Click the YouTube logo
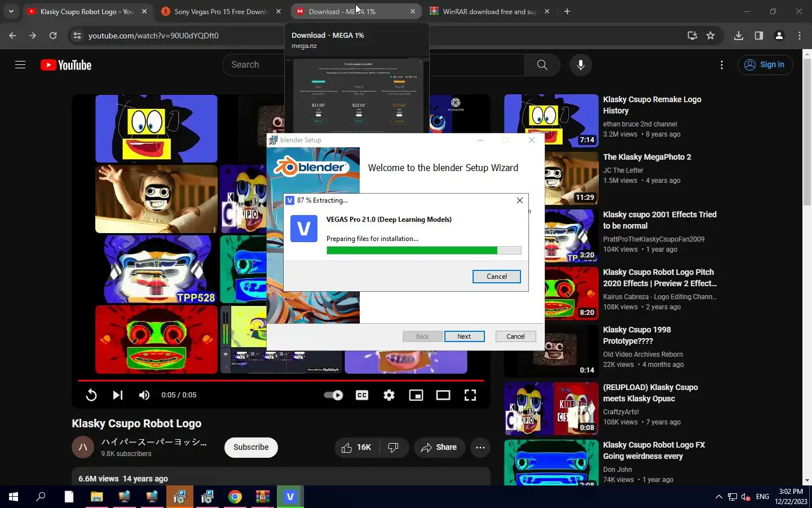This screenshot has width=812, height=508. tap(66, 65)
